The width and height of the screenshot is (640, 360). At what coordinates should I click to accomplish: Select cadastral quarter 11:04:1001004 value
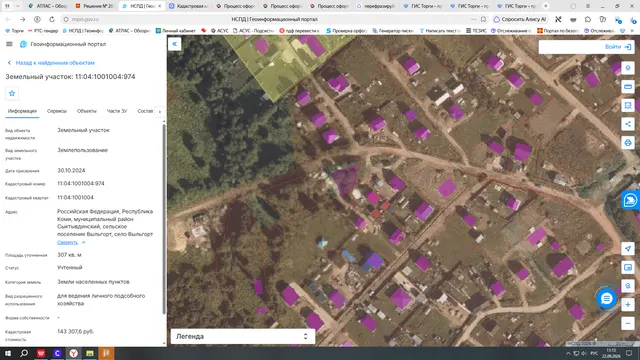click(76, 198)
